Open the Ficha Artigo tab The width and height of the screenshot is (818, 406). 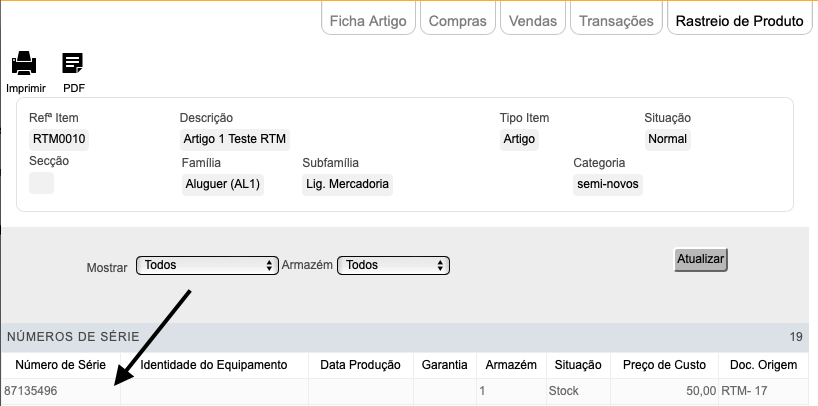368,19
